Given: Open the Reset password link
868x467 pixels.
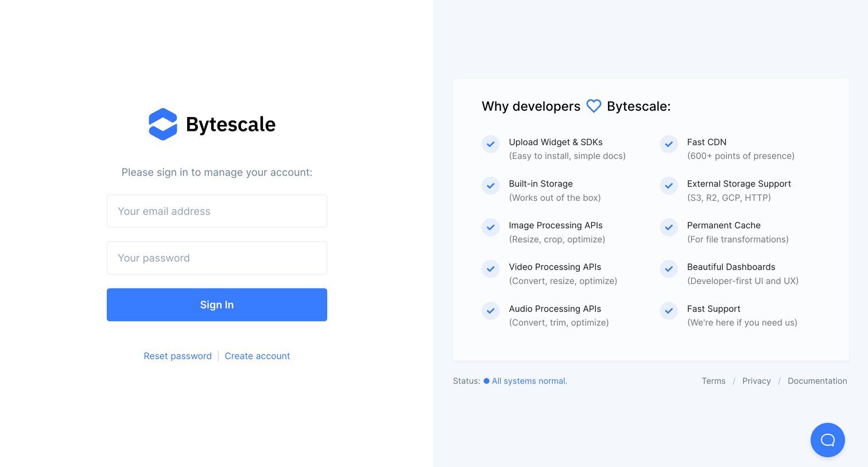Looking at the screenshot, I should tap(177, 356).
